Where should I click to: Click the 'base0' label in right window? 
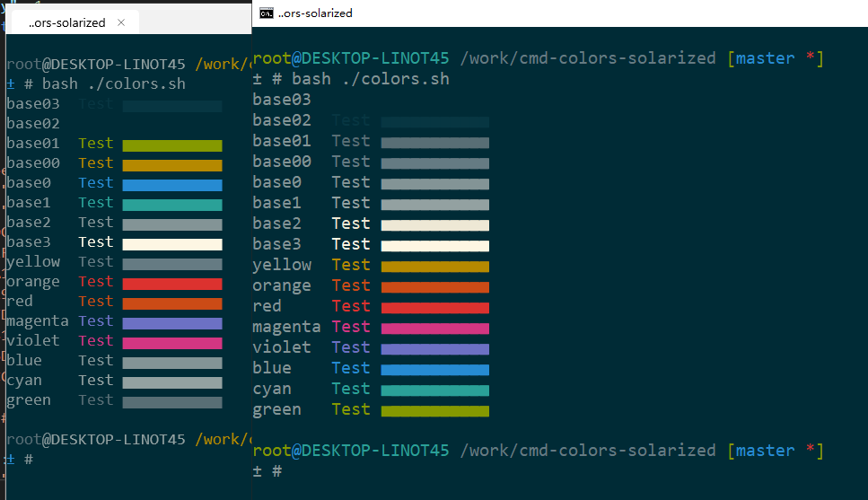[x=276, y=182]
